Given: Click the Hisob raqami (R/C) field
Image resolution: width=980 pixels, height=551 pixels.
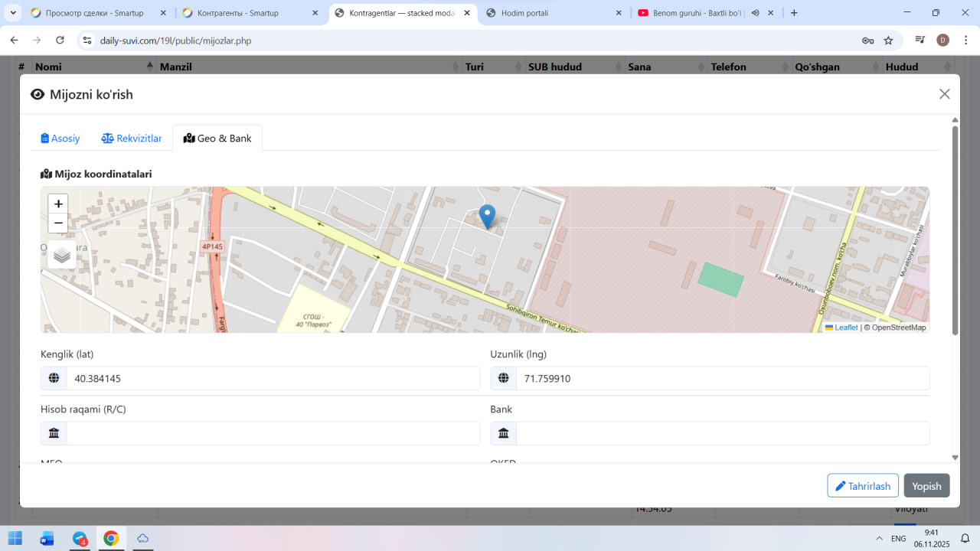Looking at the screenshot, I should [x=273, y=433].
